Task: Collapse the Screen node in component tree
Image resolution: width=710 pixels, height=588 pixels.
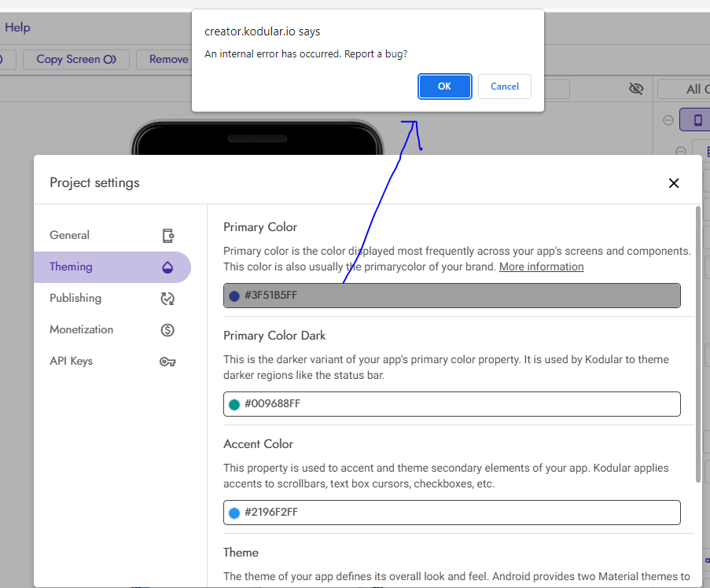Action: click(x=668, y=120)
